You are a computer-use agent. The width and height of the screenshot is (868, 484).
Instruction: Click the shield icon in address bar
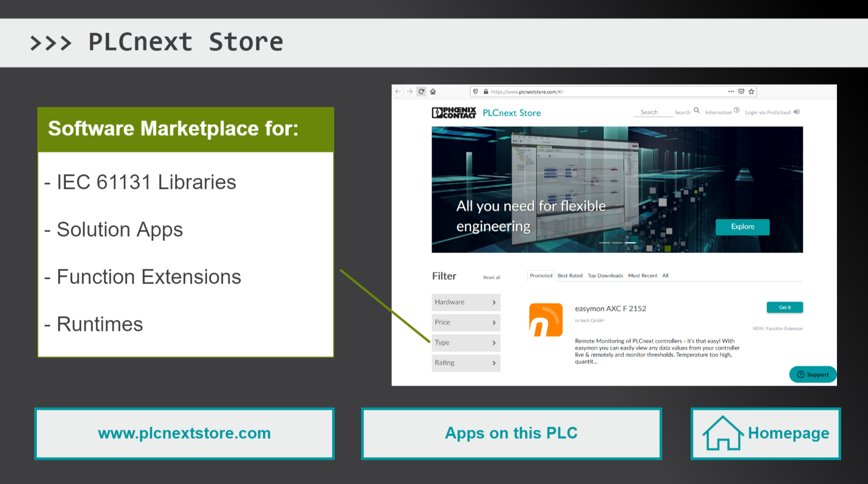pyautogui.click(x=476, y=92)
